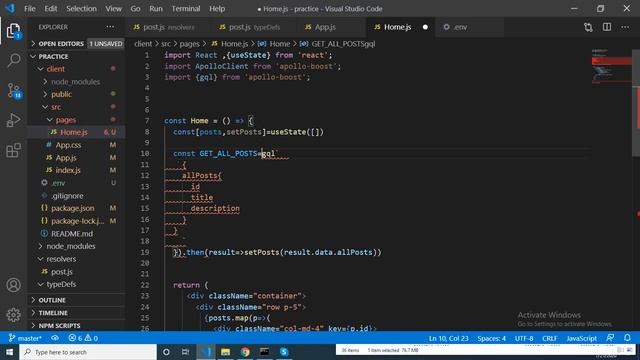Switch to the App.js tab
The width and height of the screenshot is (640, 360).
coord(331,27)
